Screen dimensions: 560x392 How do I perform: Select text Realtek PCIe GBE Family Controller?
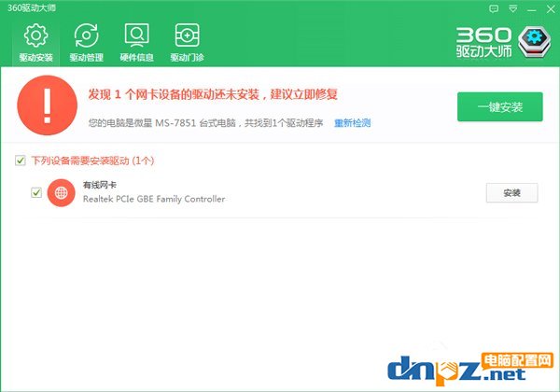tap(154, 199)
